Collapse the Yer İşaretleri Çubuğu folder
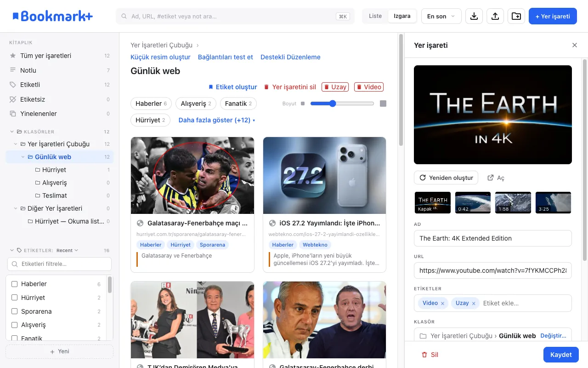Screen dimensions: 588x368 point(16,144)
